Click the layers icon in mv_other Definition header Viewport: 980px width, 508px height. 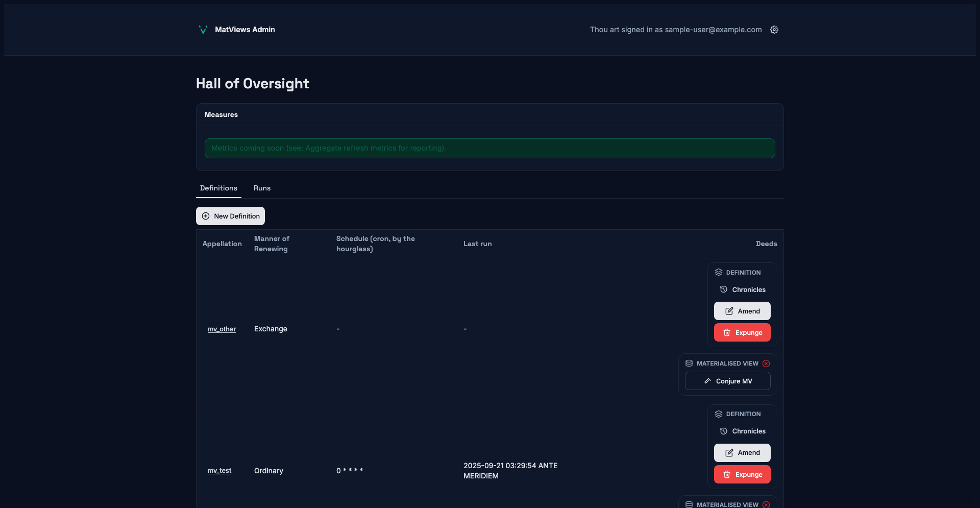[x=719, y=273]
